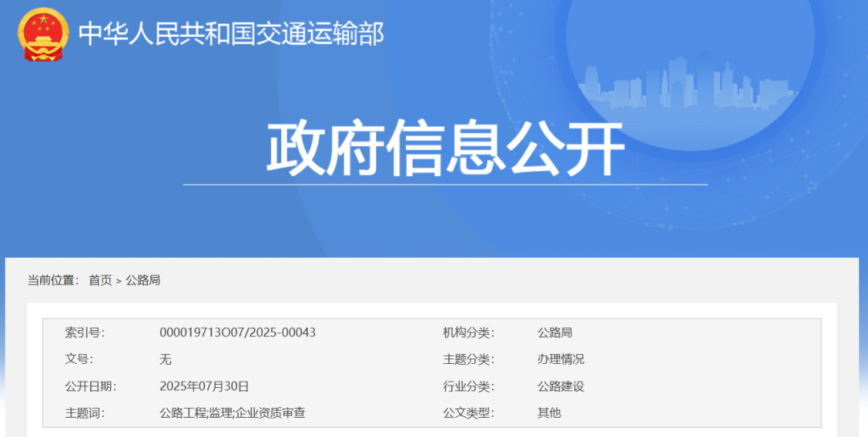Click the 机构分类 label
This screenshot has width=868, height=437.
[469, 333]
